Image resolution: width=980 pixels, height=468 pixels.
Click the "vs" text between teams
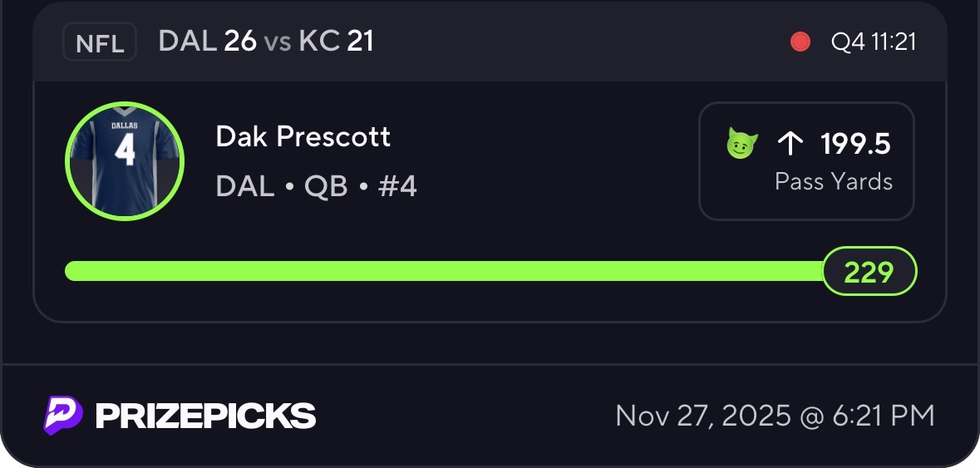pyautogui.click(x=278, y=42)
